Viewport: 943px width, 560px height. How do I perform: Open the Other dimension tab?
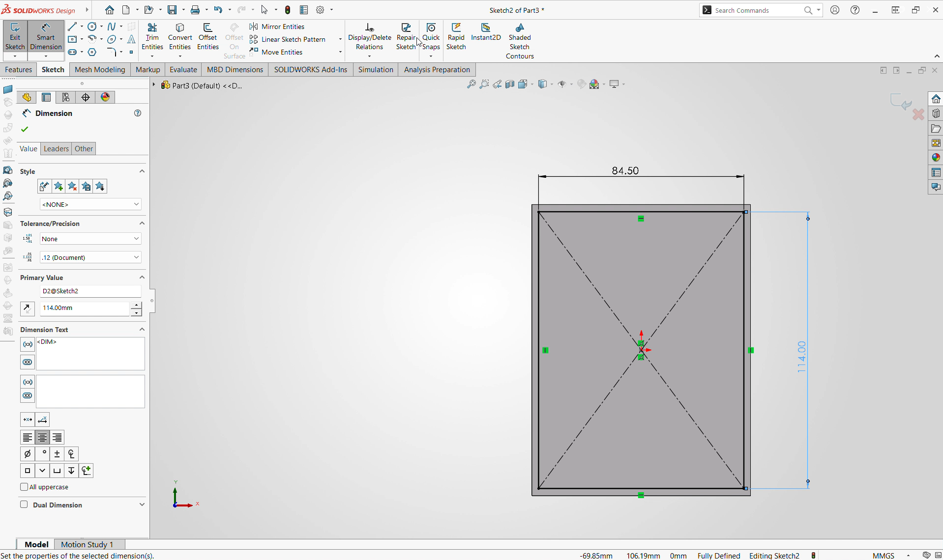coord(84,148)
